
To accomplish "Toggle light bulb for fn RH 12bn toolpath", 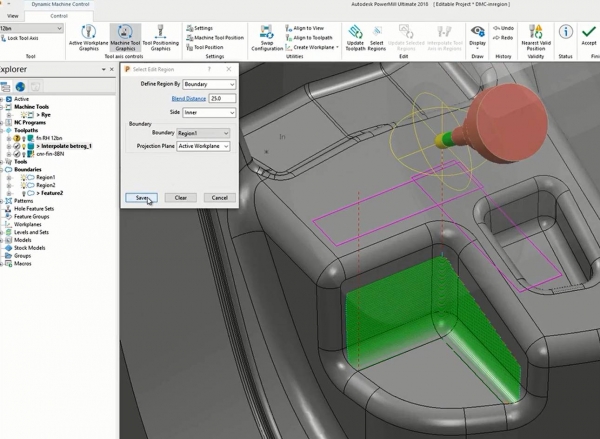I will 24,138.
